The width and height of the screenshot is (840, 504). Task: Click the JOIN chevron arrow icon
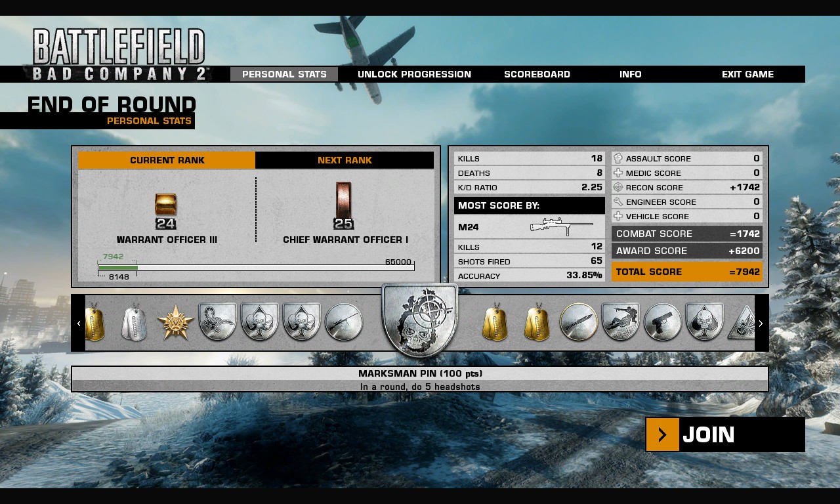(x=662, y=434)
